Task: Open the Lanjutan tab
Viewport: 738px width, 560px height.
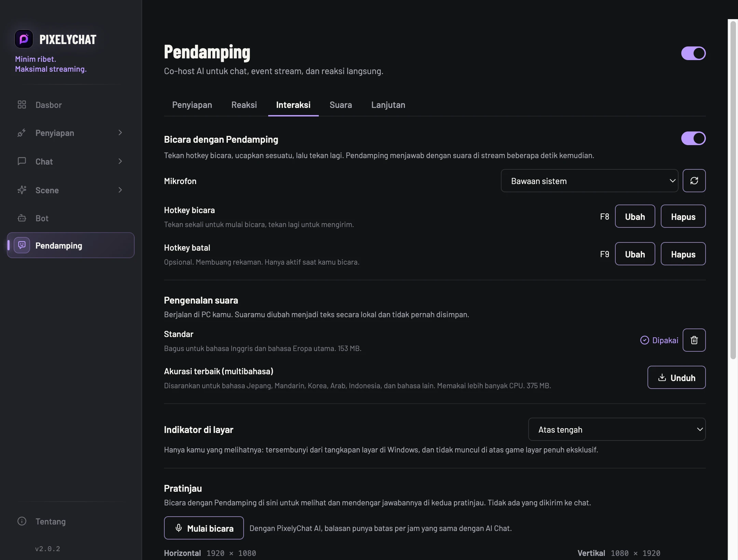Action: [x=388, y=105]
